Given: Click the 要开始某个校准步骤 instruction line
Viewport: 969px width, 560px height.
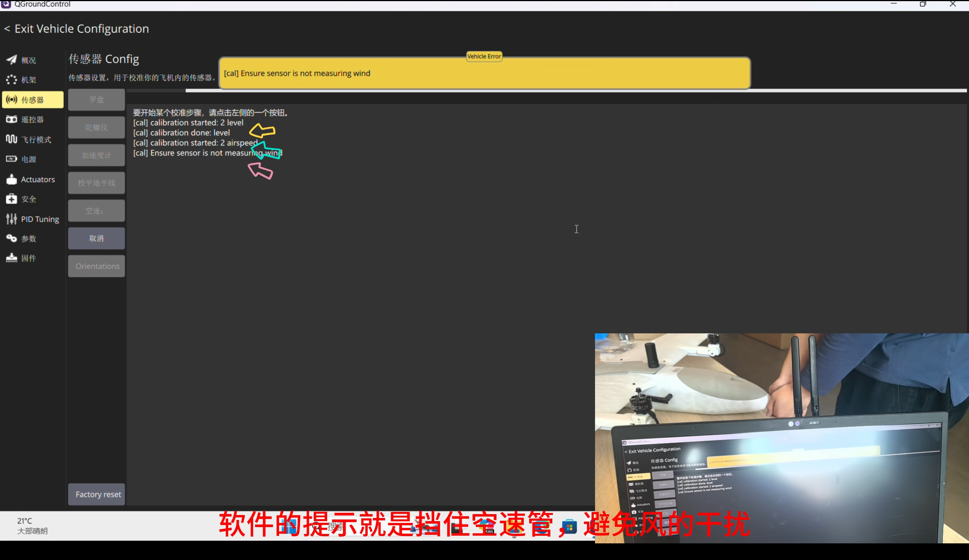Looking at the screenshot, I should [x=211, y=113].
